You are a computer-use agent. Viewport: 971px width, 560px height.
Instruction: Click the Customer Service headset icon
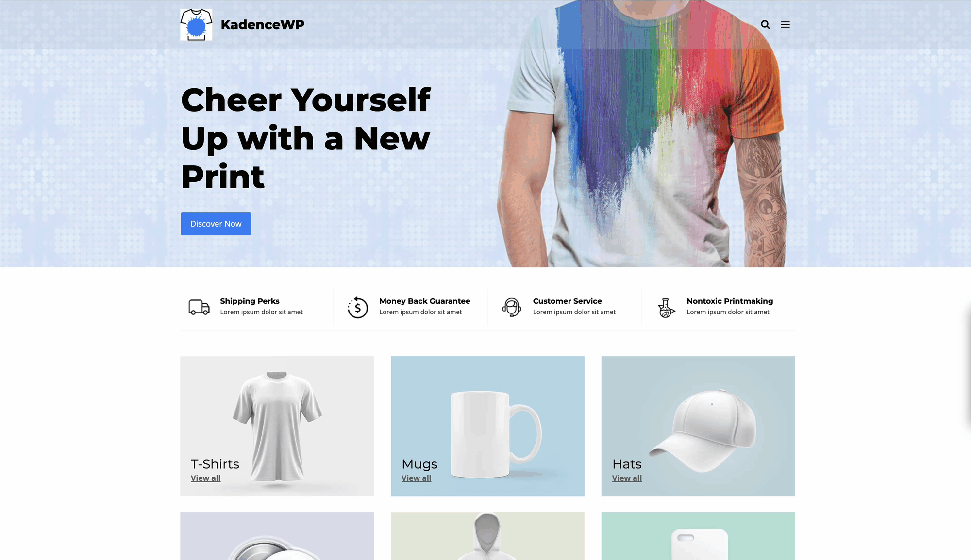(x=512, y=307)
